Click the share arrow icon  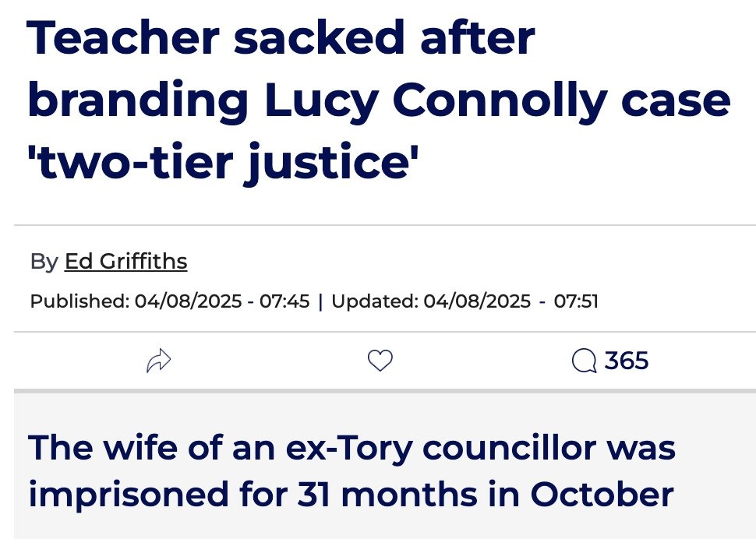pyautogui.click(x=158, y=361)
